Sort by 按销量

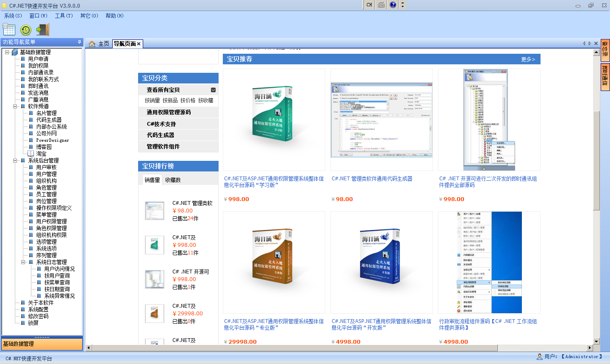152,100
